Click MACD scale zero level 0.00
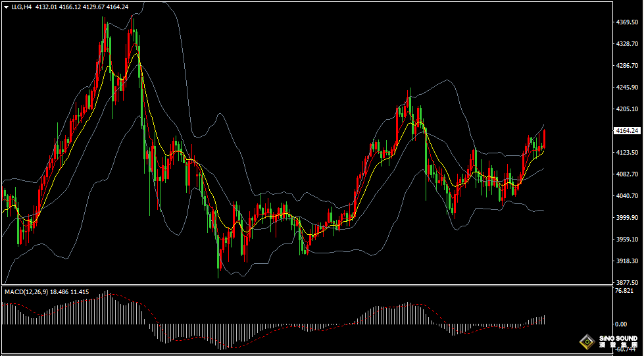 point(621,324)
